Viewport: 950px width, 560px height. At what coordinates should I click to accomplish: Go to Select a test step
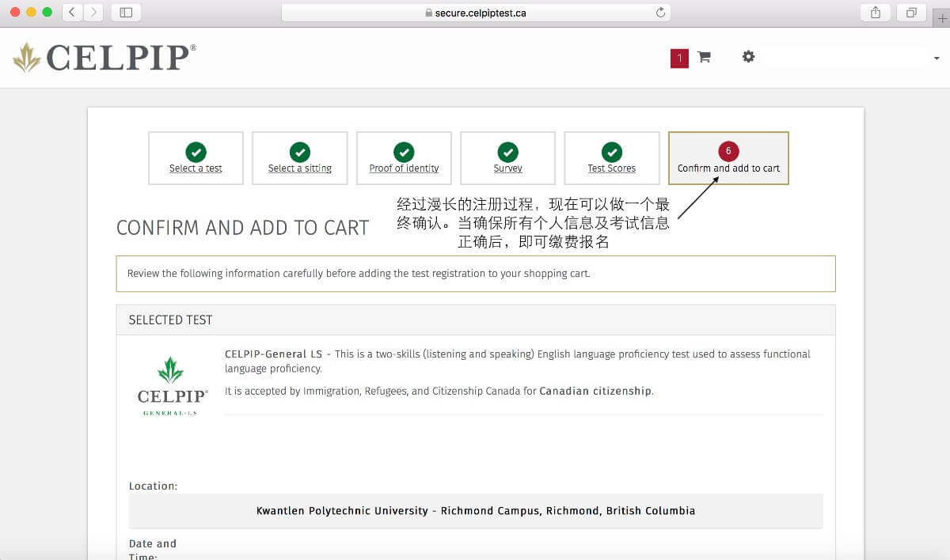(196, 158)
